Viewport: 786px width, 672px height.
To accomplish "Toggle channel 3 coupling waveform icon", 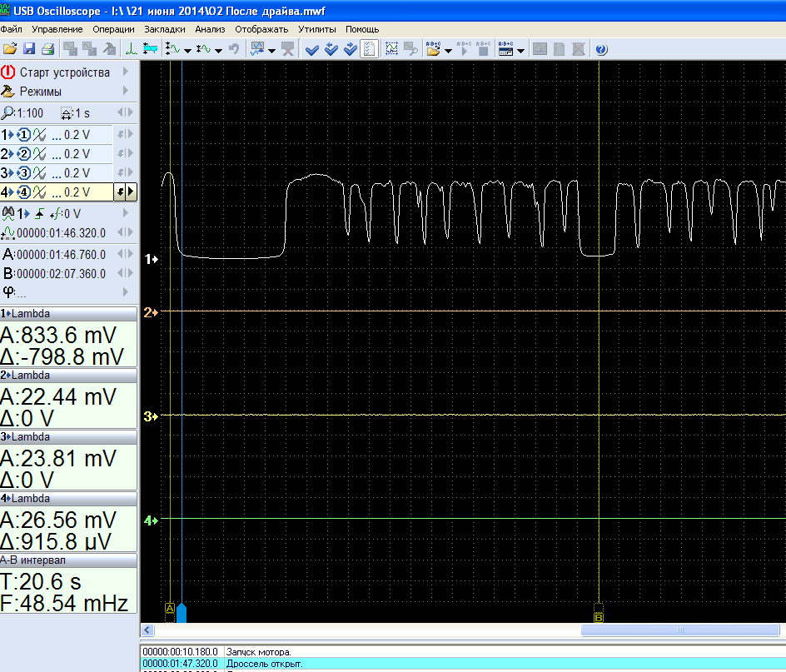I will click(x=40, y=173).
